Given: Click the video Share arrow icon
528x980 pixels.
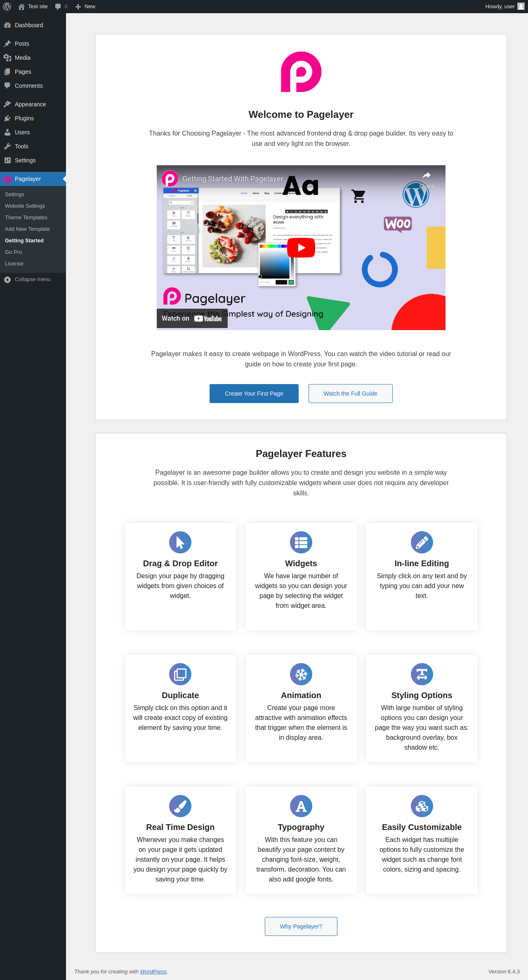Looking at the screenshot, I should tap(427, 176).
